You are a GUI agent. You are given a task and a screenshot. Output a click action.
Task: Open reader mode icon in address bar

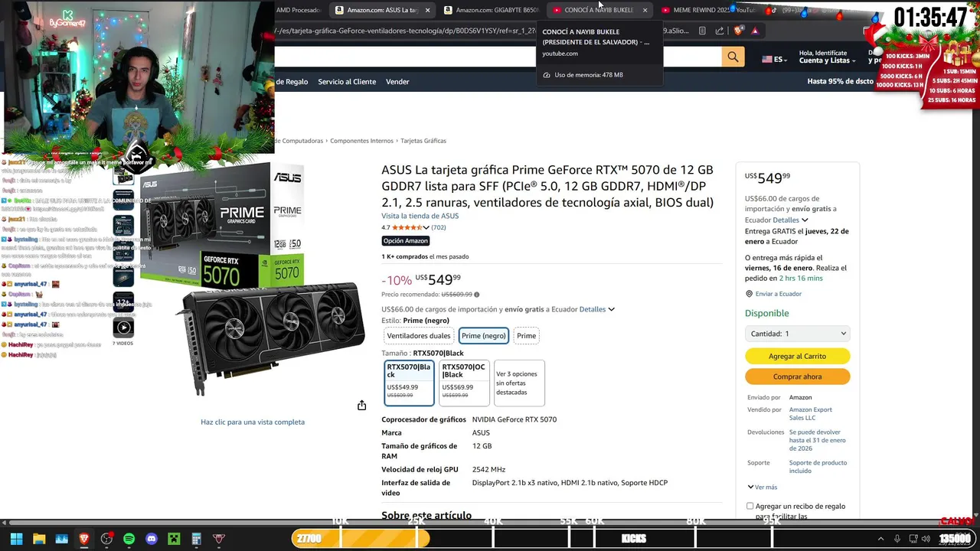(x=702, y=31)
